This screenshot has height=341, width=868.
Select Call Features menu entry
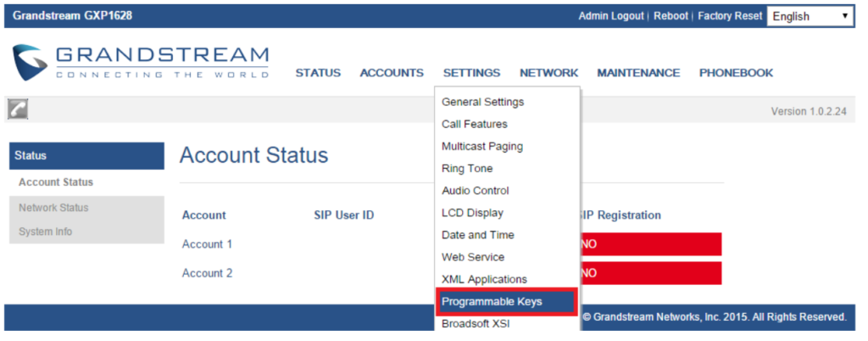(507, 124)
